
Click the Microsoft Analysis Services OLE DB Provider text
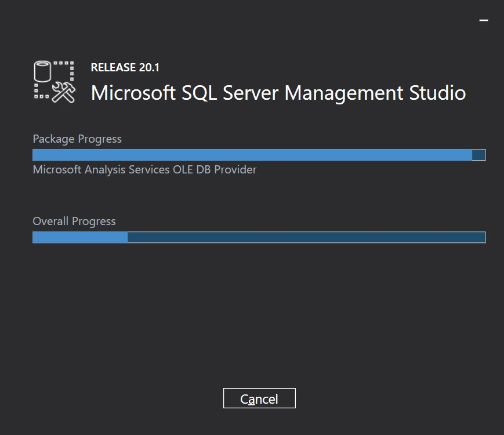click(x=144, y=170)
